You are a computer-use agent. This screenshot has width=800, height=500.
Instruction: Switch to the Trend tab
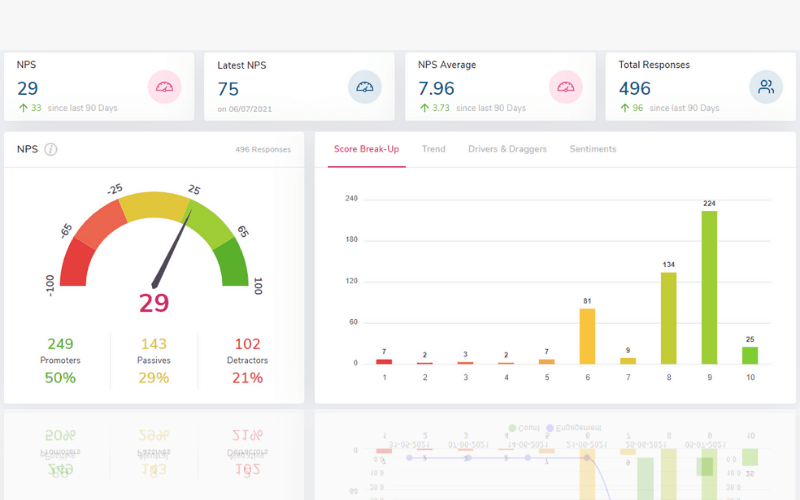[433, 149]
